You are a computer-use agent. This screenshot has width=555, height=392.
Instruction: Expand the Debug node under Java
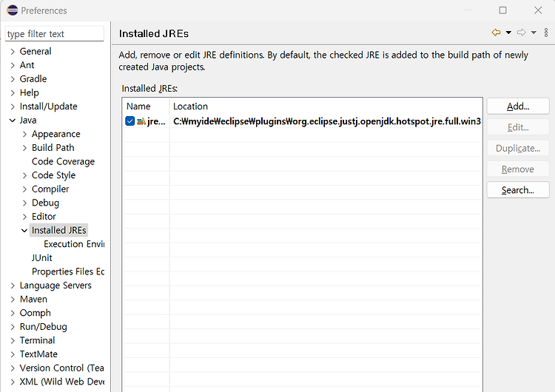click(x=24, y=203)
